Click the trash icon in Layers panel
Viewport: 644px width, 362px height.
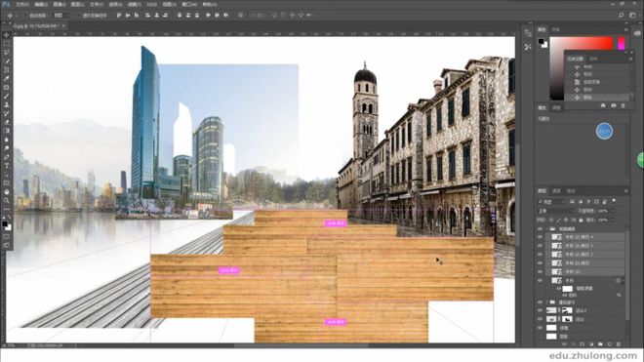tap(619, 343)
